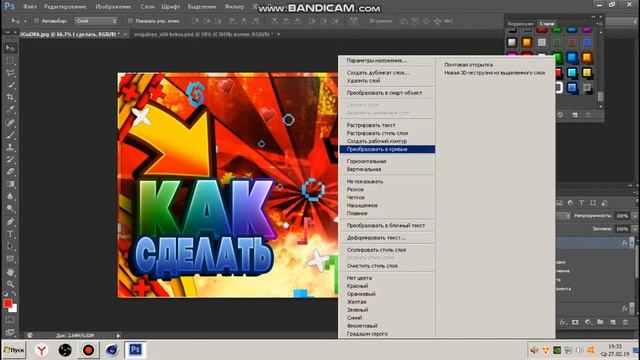Select the Blur tool
Viewport: 640px width, 360px height.
[x=10, y=196]
